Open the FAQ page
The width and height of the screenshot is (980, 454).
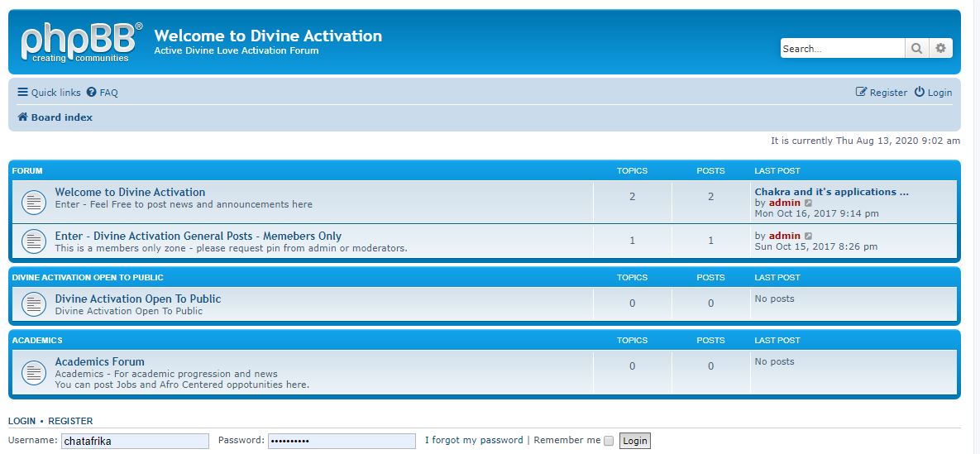click(x=103, y=93)
